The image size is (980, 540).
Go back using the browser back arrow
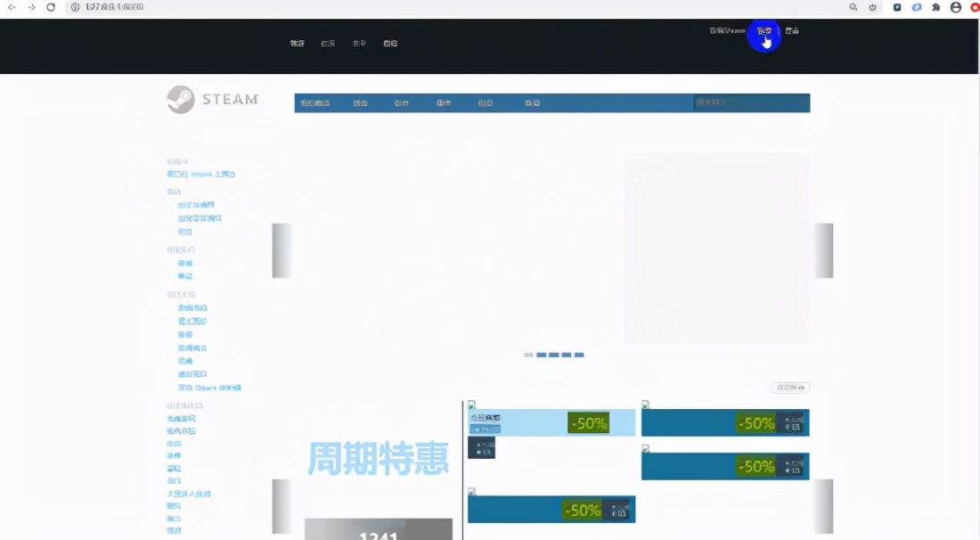[12, 7]
